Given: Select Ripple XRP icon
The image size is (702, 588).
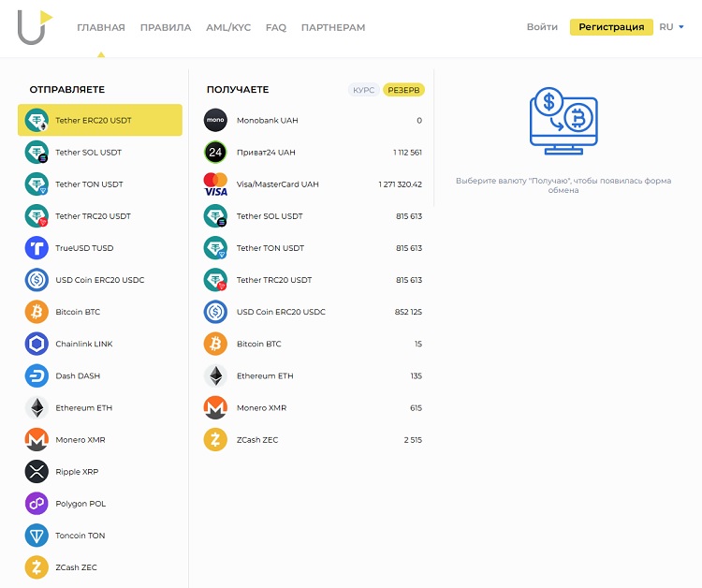Looking at the screenshot, I should point(37,472).
